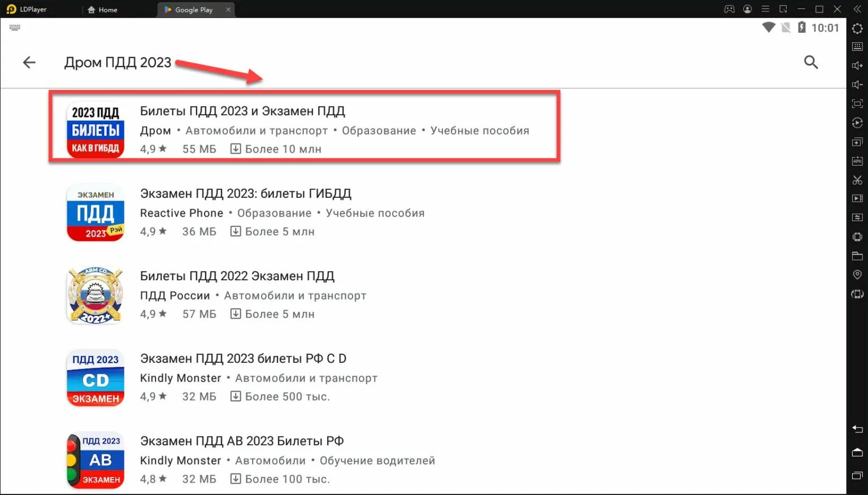The width and height of the screenshot is (868, 495).
Task: Take a screenshot with the scissors icon
Action: click(x=857, y=180)
